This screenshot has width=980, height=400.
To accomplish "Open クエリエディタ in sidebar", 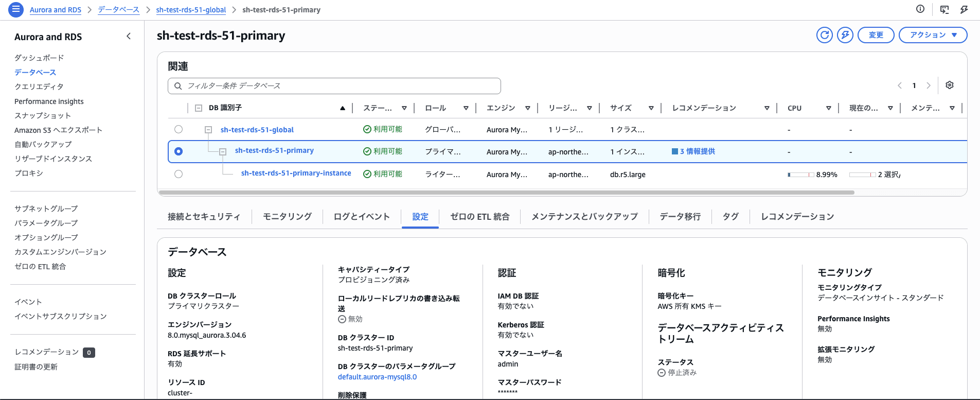I will click(x=39, y=86).
